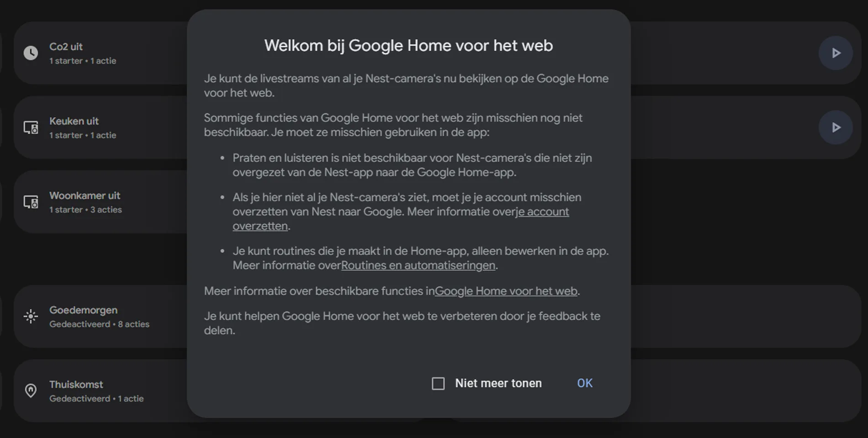Click the Niet meer tonen label

pyautogui.click(x=498, y=383)
